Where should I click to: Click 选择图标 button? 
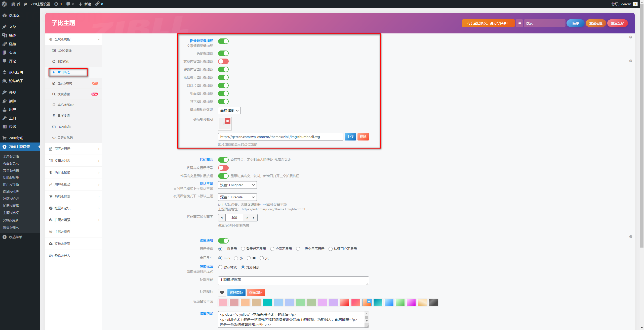pyautogui.click(x=236, y=293)
